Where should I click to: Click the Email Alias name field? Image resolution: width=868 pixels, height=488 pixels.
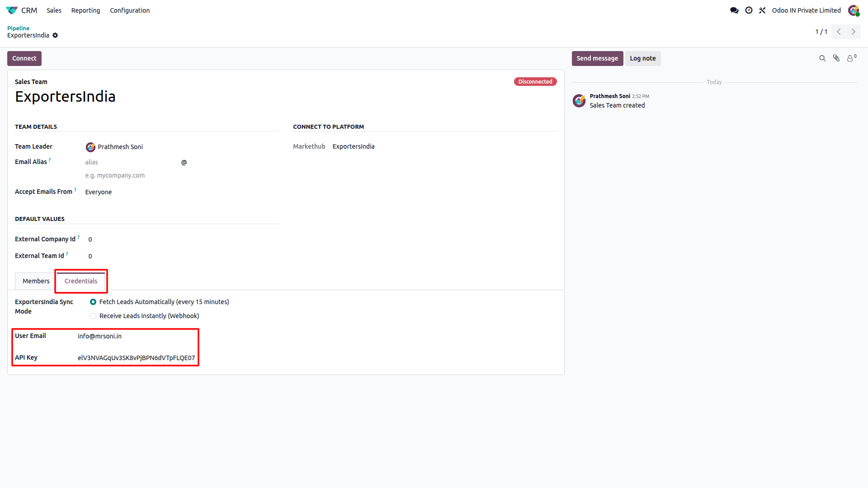tap(131, 162)
